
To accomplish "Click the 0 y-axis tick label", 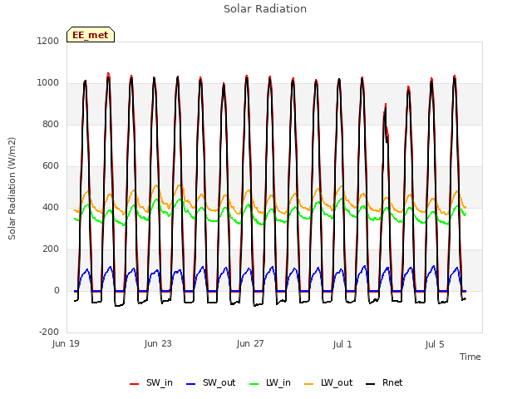I will (x=57, y=291).
